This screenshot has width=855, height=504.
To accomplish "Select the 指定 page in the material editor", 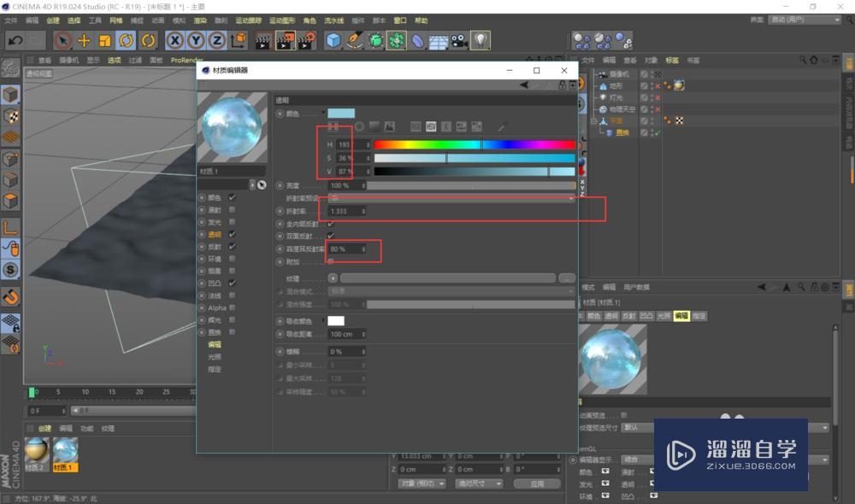I will tap(215, 369).
